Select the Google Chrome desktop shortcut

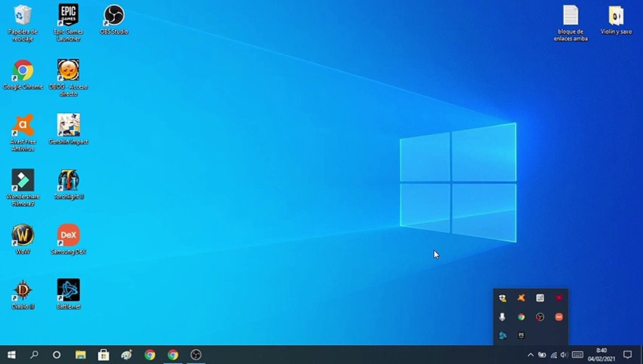(23, 75)
